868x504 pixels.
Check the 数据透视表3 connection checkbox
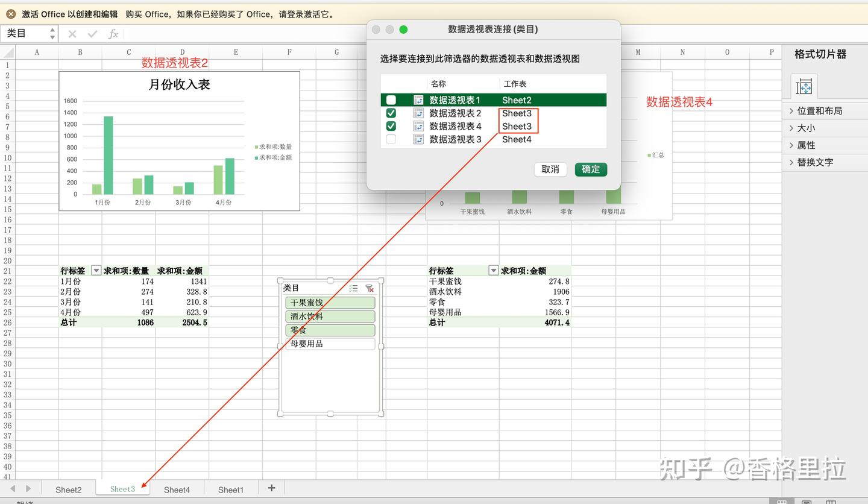click(391, 139)
